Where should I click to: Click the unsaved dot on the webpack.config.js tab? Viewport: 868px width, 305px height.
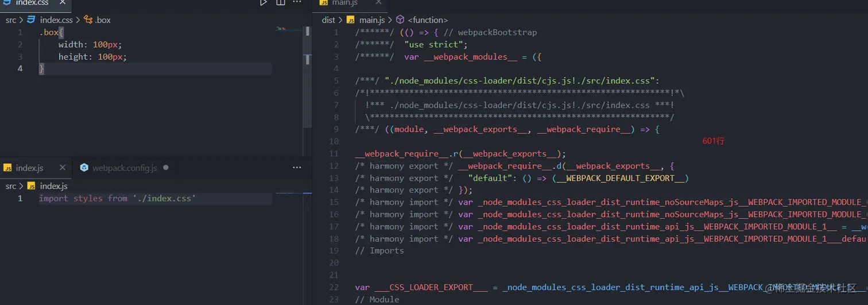point(165,168)
